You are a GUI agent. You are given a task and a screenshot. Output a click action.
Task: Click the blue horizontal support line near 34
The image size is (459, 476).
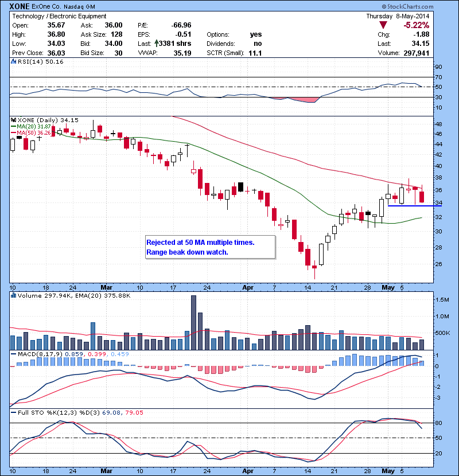coord(415,206)
